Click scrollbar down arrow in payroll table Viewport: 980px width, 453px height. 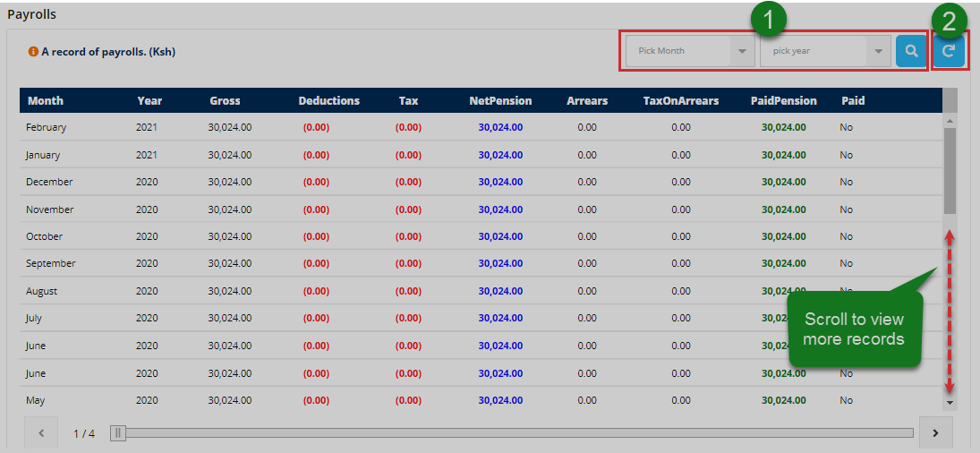[x=950, y=403]
